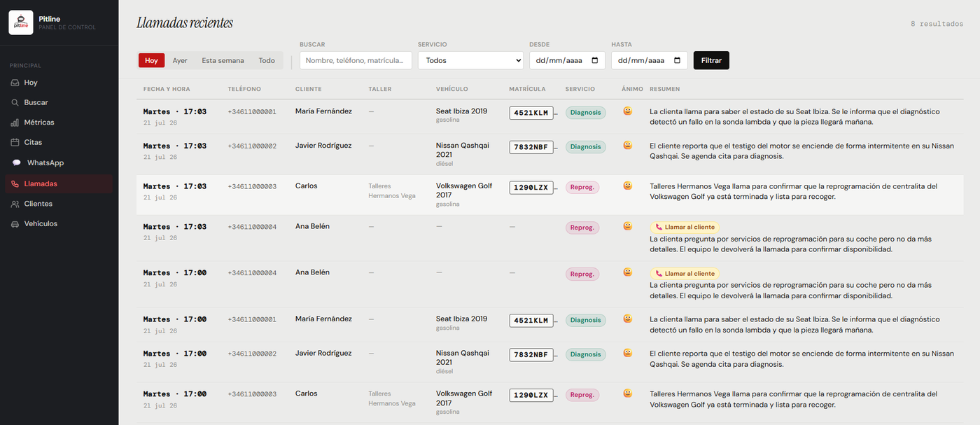The image size is (980, 425).
Task: Click the Vehículos car icon
Action: pos(15,224)
